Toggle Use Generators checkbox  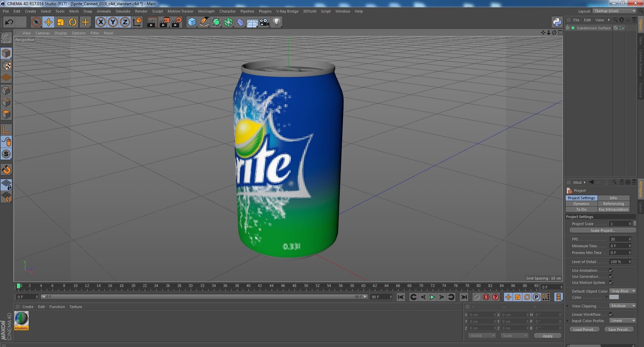pyautogui.click(x=611, y=277)
